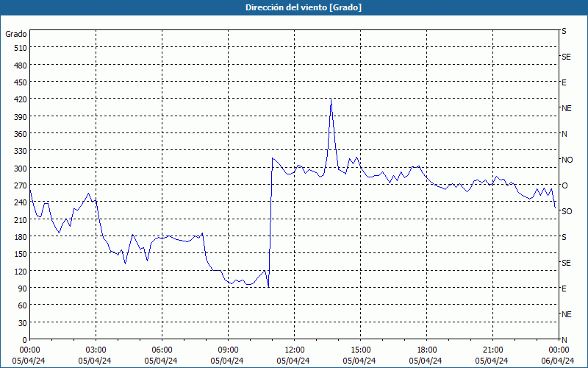The width and height of the screenshot is (588, 368).
Task: Click the 03:00 time label on x-axis
Action: point(96,350)
